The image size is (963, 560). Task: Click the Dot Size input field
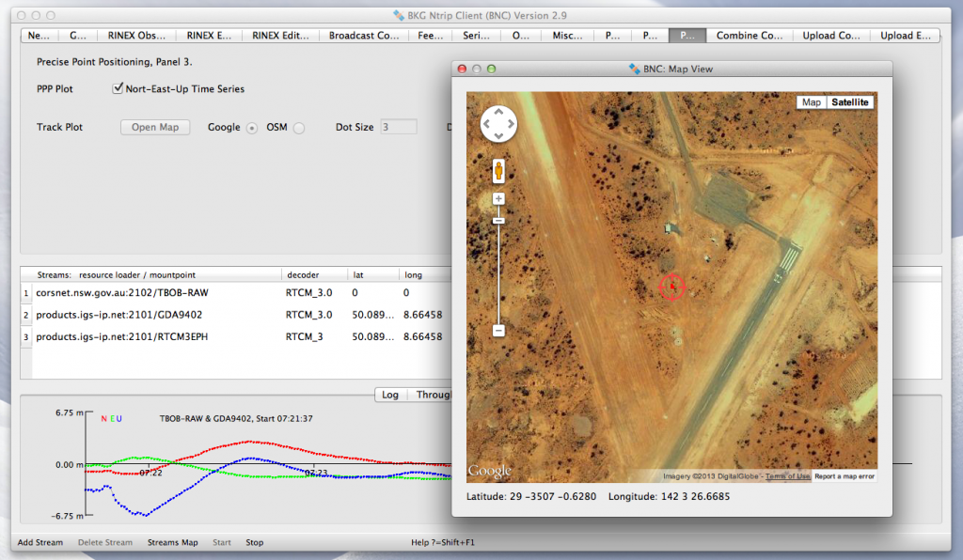pos(399,128)
